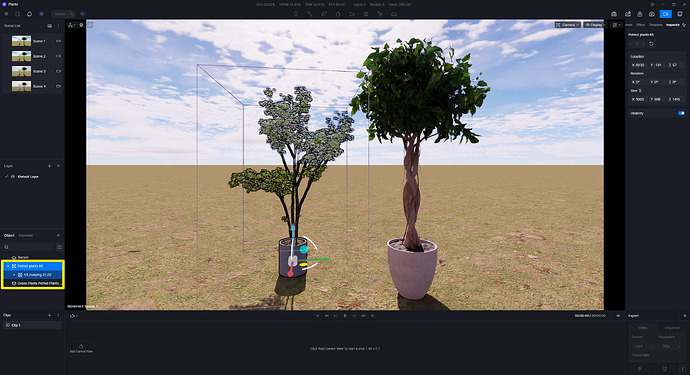This screenshot has width=690, height=375.
Task: Open the Display dropdown in viewport
Action: [595, 25]
